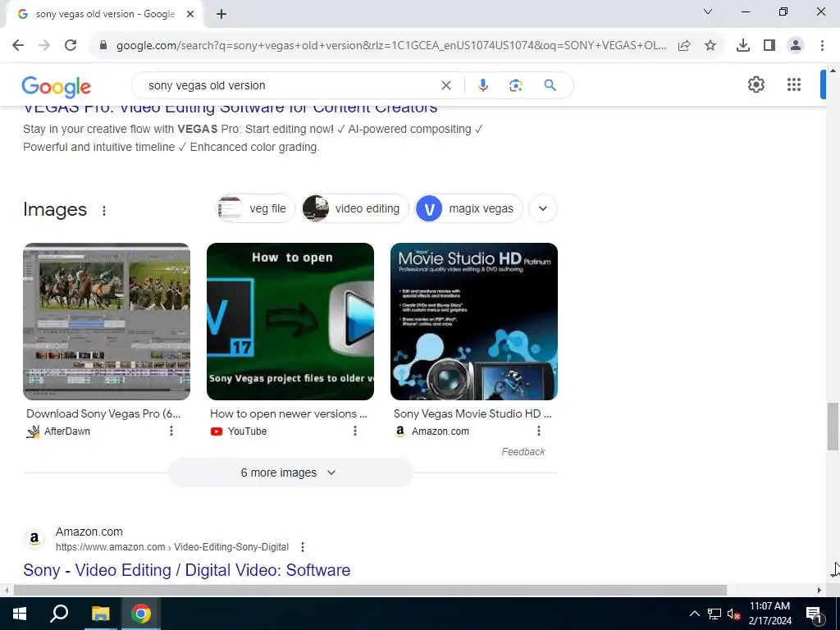Click the Download Sony Vegas Pro caption
The width and height of the screenshot is (840, 630).
coord(103,413)
